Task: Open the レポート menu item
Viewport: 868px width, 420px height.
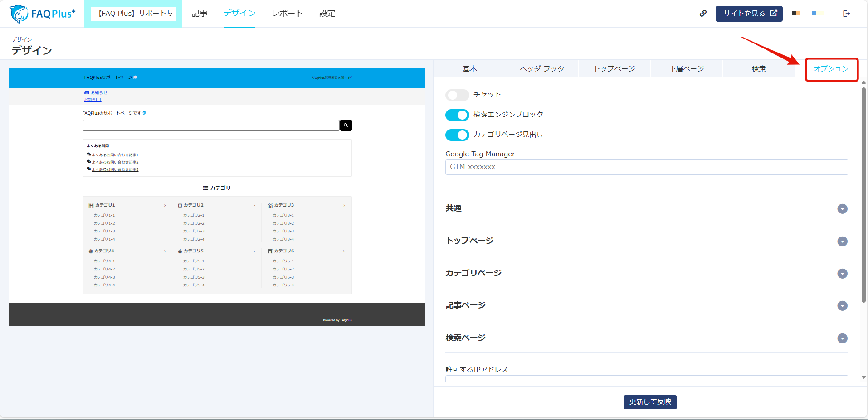Action: [287, 14]
